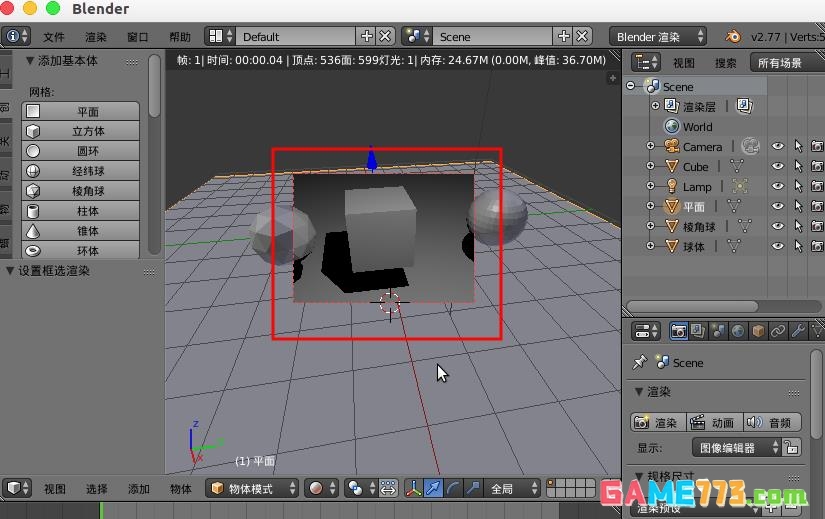The height and width of the screenshot is (519, 825).
Task: Click the 音频 (Audio) mixdown button
Action: [773, 422]
